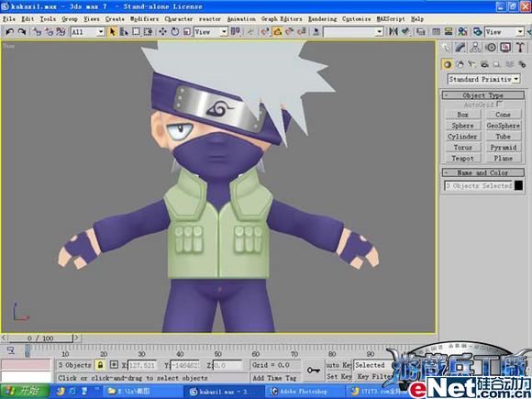This screenshot has height=399, width=532.
Task: Open the Render Scene dialog icon
Action: [x=478, y=32]
